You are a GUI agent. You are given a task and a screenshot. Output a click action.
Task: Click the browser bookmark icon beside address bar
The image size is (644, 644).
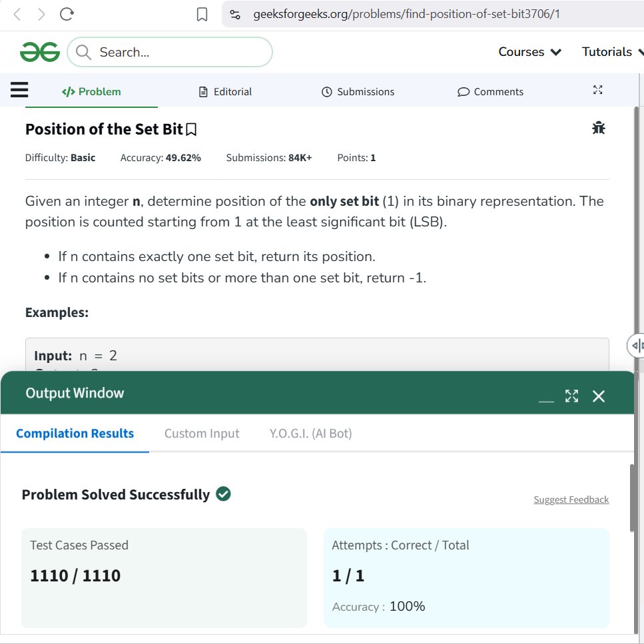202,15
